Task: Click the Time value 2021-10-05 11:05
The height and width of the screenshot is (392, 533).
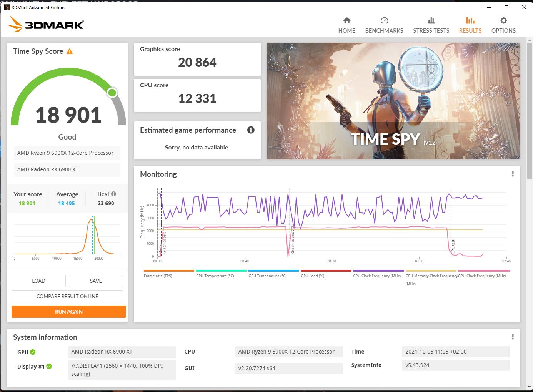Action: 456,352
